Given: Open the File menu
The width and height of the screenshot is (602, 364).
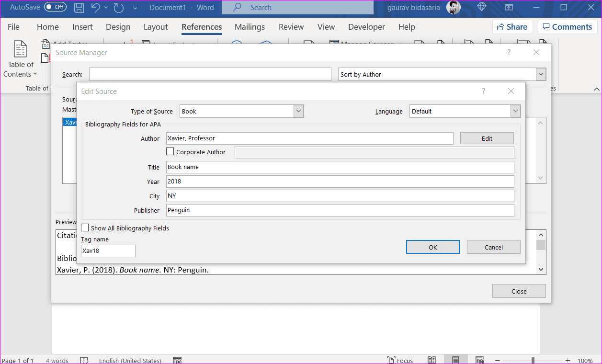Looking at the screenshot, I should 13,27.
